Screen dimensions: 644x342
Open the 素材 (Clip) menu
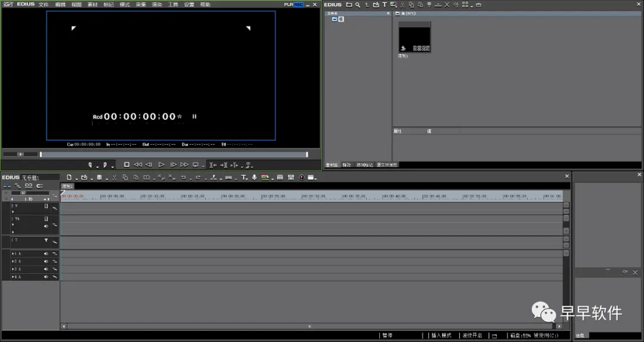[92, 5]
